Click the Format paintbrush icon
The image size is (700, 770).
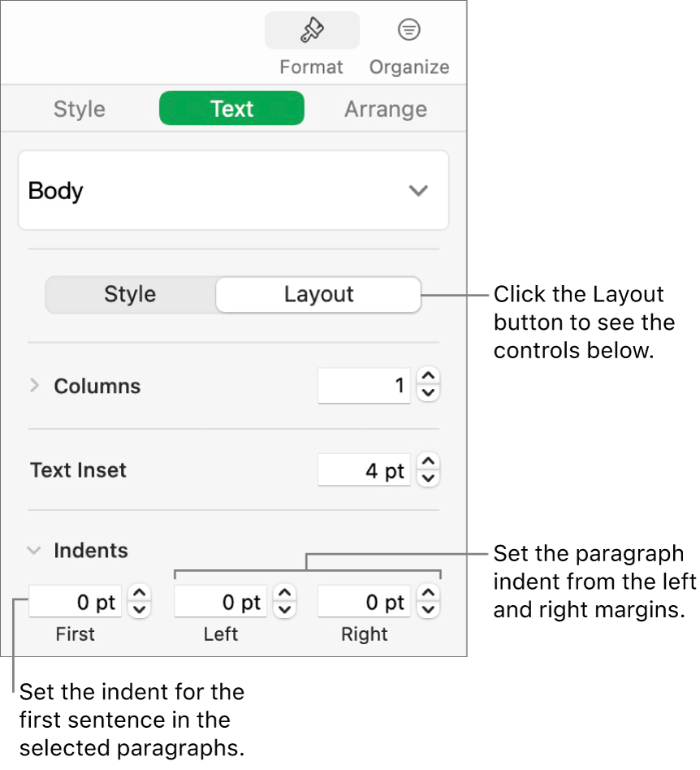pyautogui.click(x=312, y=30)
